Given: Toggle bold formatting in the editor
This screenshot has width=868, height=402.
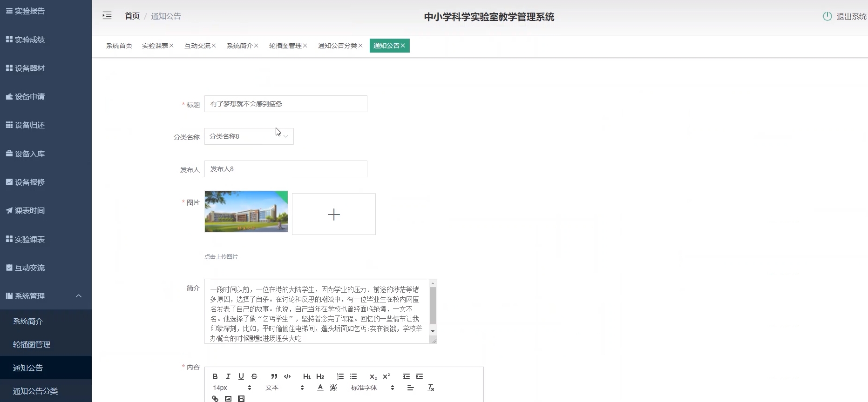Looking at the screenshot, I should [x=215, y=376].
